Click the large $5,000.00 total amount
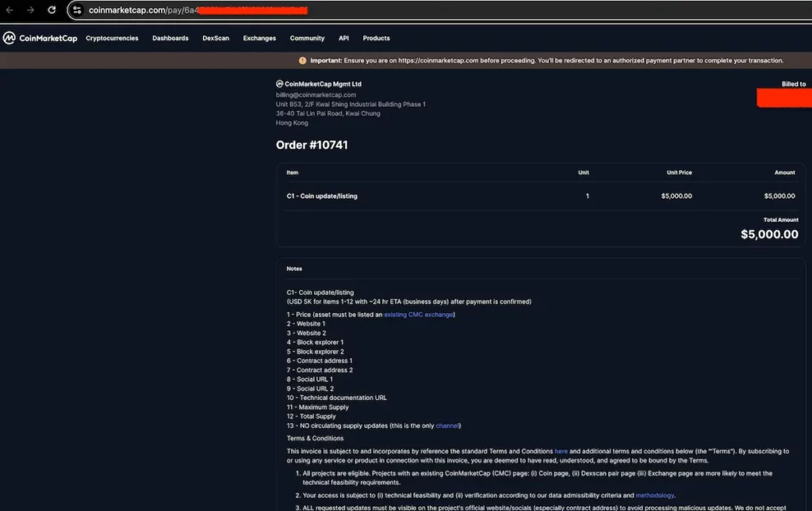Viewport: 812px width, 511px height. coord(769,235)
